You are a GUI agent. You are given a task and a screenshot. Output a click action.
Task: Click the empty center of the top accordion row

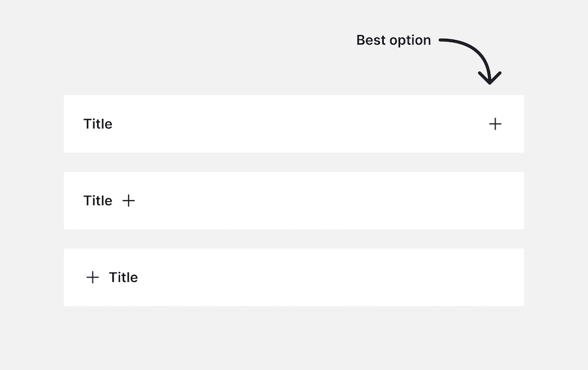[294, 124]
